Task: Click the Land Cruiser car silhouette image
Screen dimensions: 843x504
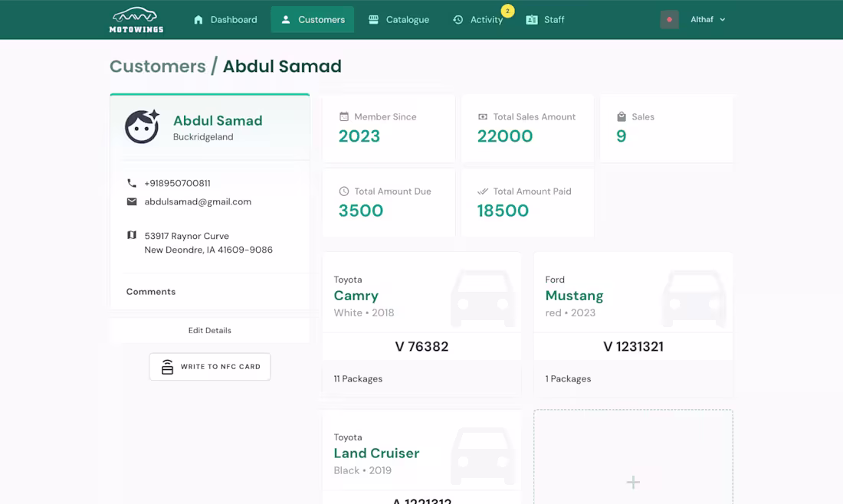Action: point(483,456)
